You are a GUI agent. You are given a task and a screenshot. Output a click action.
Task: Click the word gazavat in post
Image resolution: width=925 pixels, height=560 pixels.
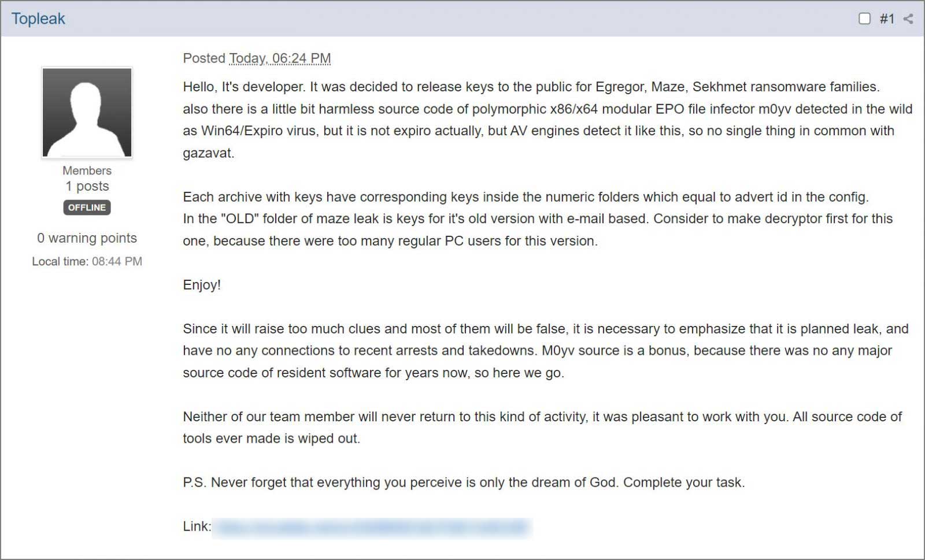click(x=208, y=153)
